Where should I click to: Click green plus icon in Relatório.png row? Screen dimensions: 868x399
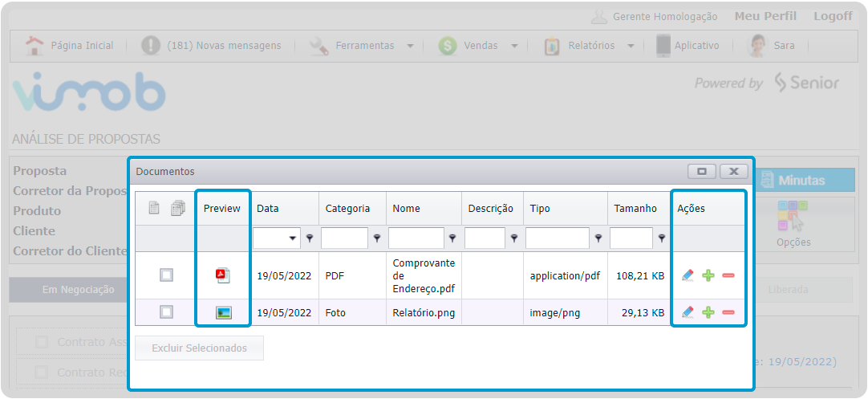pyautogui.click(x=708, y=312)
